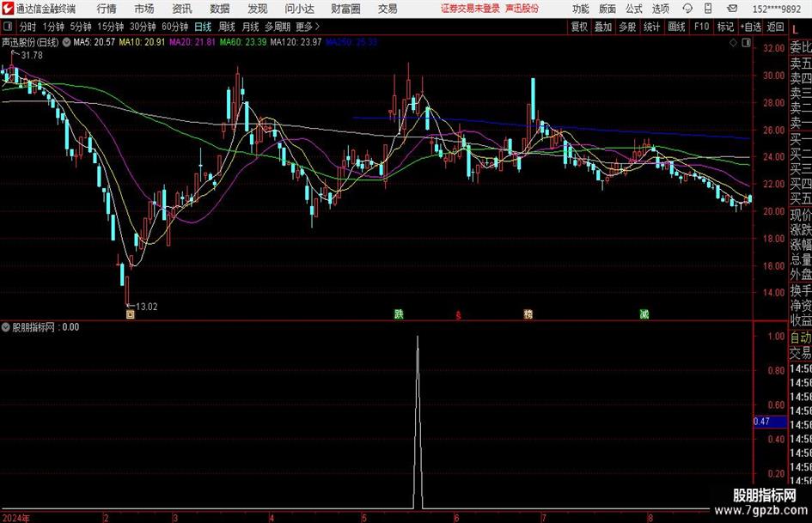Screen dimensions: 812x523
Task: Click the 回 marker under the chart low
Action: 131,314
